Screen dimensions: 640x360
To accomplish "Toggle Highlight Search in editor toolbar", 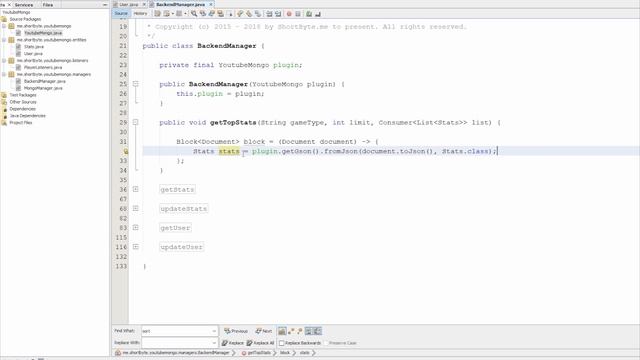I will click(221, 13).
